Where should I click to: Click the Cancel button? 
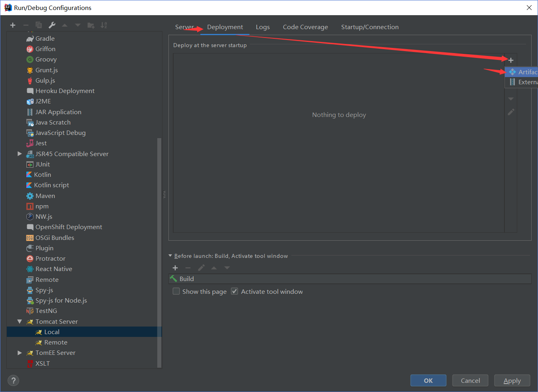[471, 380]
